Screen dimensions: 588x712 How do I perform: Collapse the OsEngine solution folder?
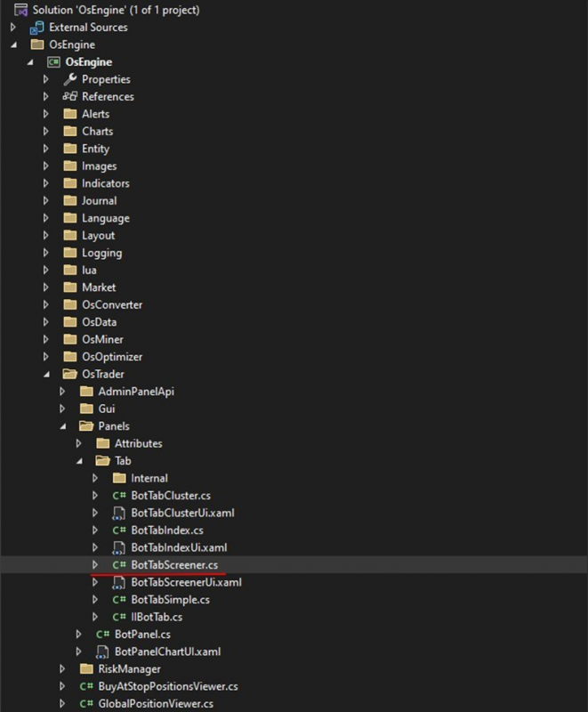pyautogui.click(x=14, y=44)
